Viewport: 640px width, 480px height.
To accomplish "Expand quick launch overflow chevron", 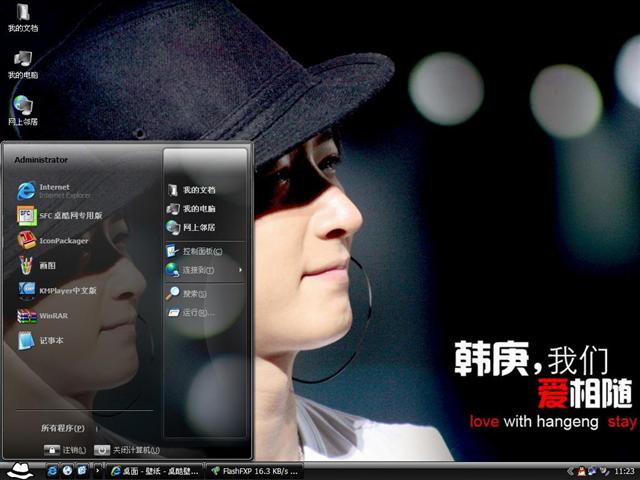I will [97, 471].
